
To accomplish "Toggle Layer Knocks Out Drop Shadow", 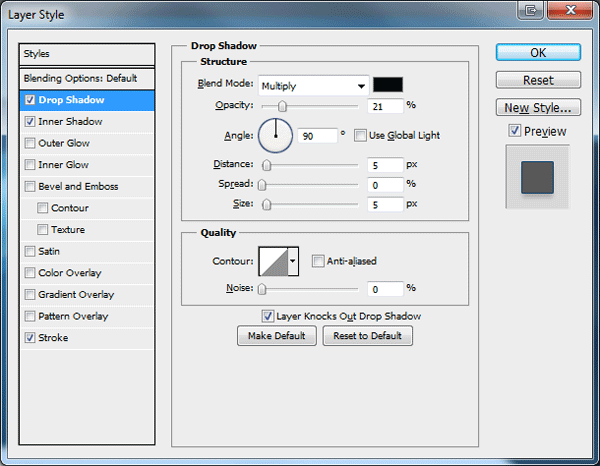I will (x=267, y=316).
